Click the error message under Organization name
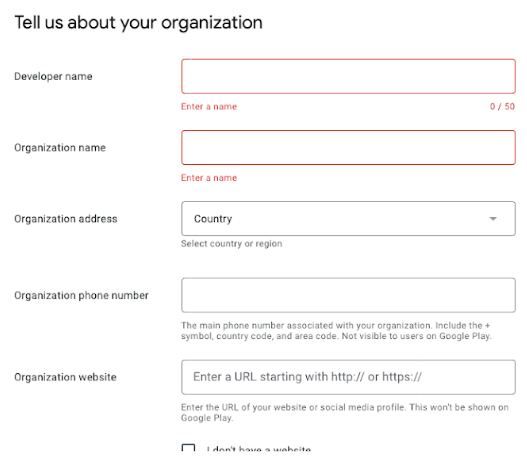 209,178
